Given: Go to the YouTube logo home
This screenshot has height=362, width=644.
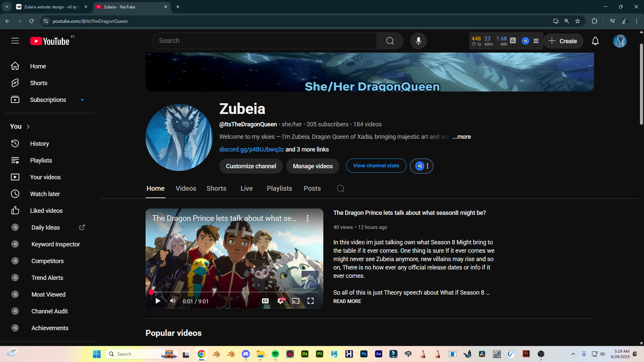Looking at the screenshot, I should pos(50,41).
